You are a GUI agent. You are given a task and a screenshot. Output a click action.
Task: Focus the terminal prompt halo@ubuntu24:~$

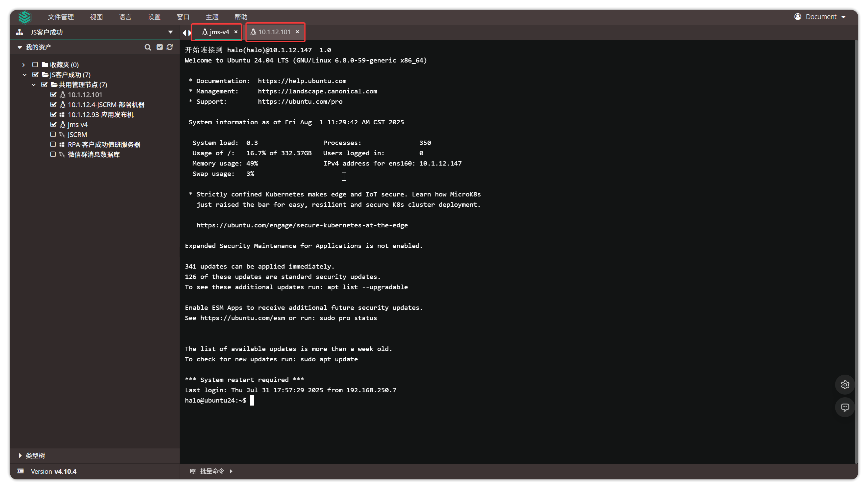click(x=215, y=401)
